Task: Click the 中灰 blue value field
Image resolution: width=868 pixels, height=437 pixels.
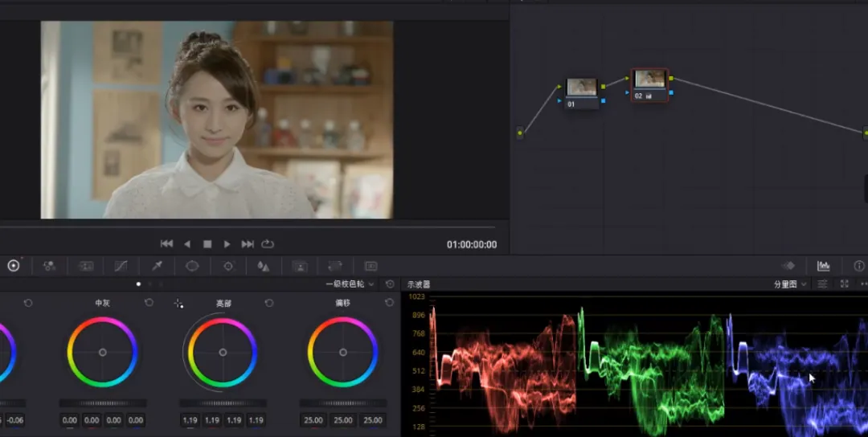Action: [x=136, y=420]
